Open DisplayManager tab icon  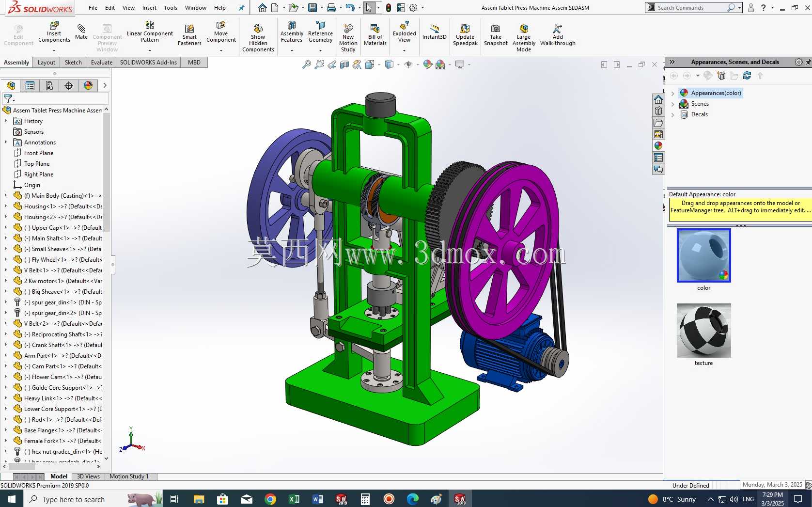pyautogui.click(x=88, y=86)
